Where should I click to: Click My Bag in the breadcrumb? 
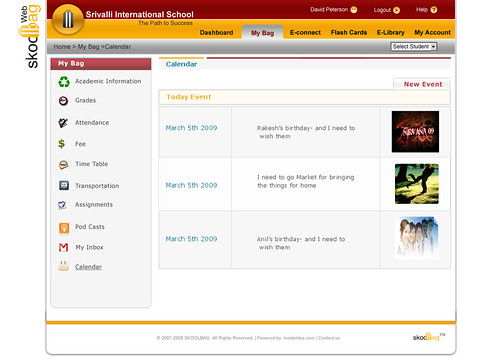88,47
